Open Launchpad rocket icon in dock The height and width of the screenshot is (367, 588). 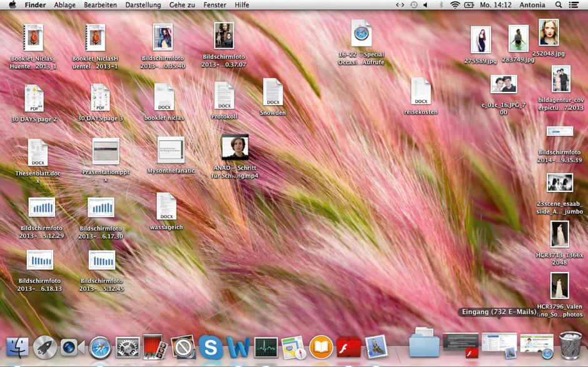tap(45, 347)
